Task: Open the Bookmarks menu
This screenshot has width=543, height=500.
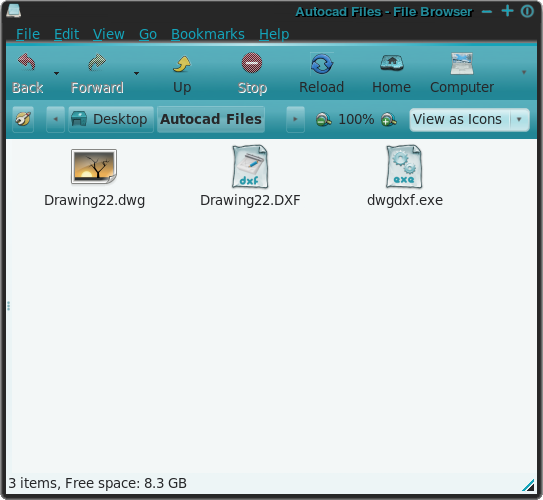Action: pyautogui.click(x=208, y=34)
